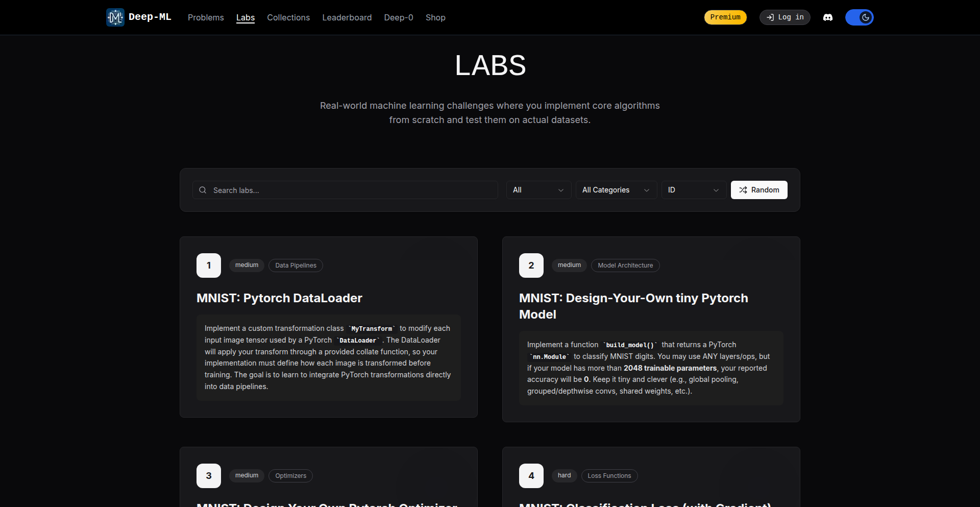Toggle the dark mode switch
Screen dimensions: 980x507
[860, 17]
